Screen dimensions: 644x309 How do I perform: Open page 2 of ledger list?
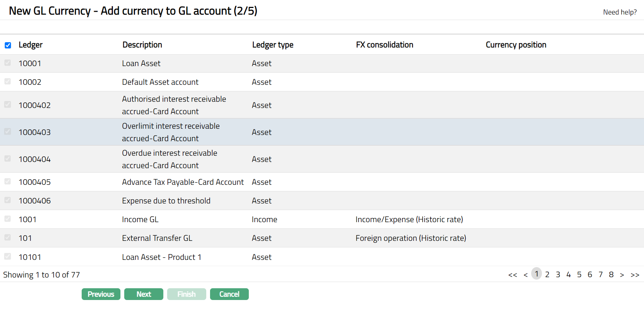point(547,275)
